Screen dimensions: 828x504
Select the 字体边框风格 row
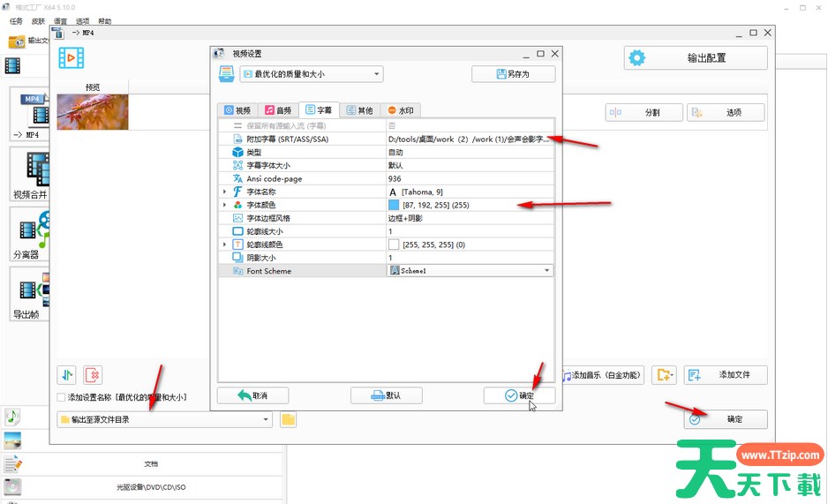tap(386, 218)
